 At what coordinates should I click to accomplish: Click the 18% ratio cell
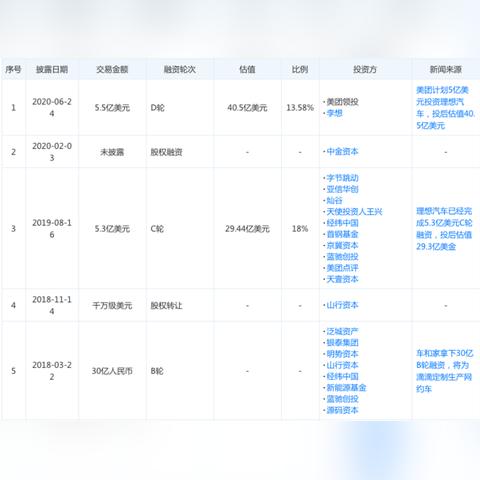point(300,229)
